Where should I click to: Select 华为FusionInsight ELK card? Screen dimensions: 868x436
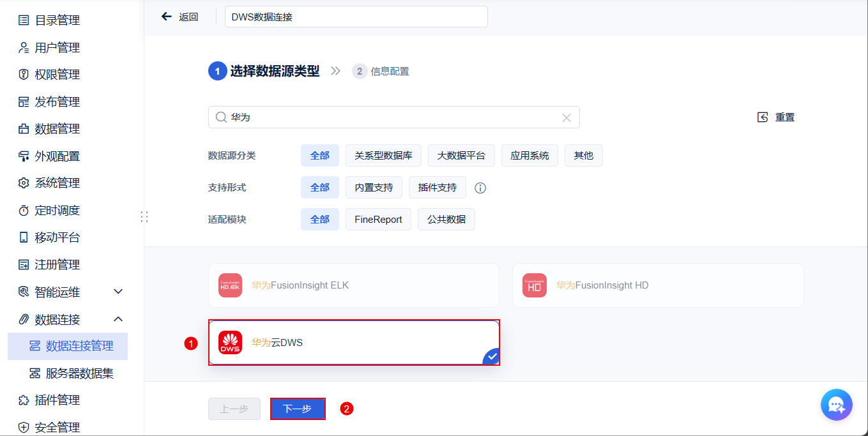[354, 285]
